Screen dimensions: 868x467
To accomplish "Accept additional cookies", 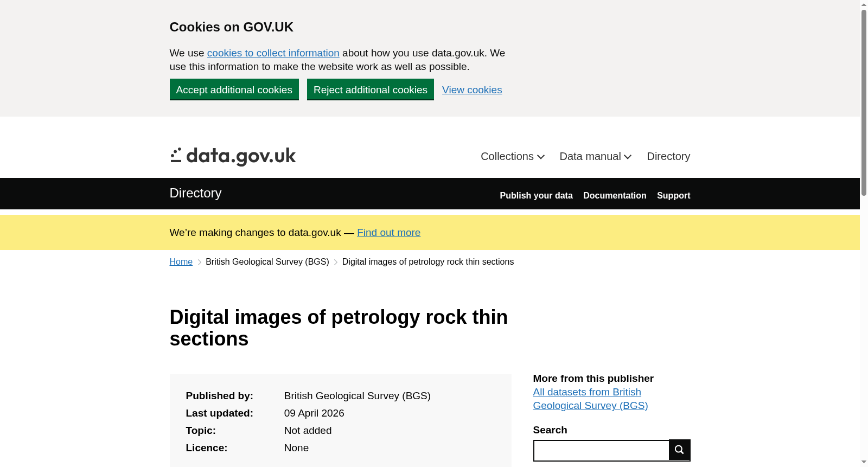I will coord(234,89).
